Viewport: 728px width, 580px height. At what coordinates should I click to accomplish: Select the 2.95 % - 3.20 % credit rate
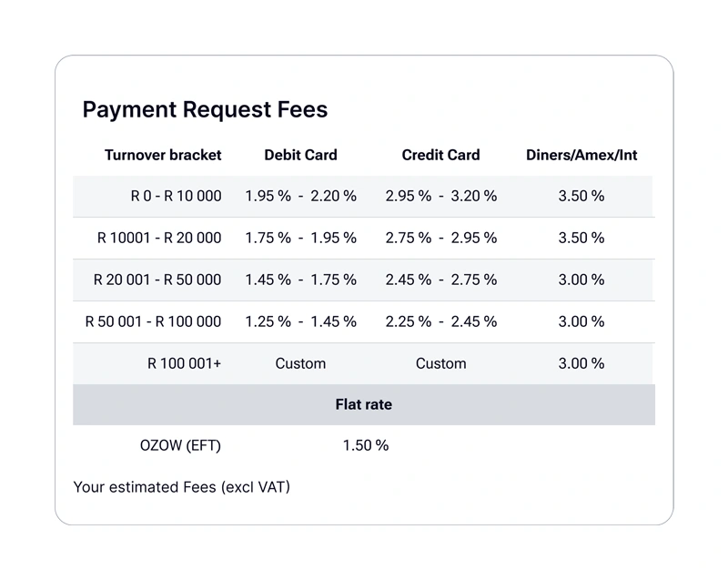pyautogui.click(x=440, y=196)
